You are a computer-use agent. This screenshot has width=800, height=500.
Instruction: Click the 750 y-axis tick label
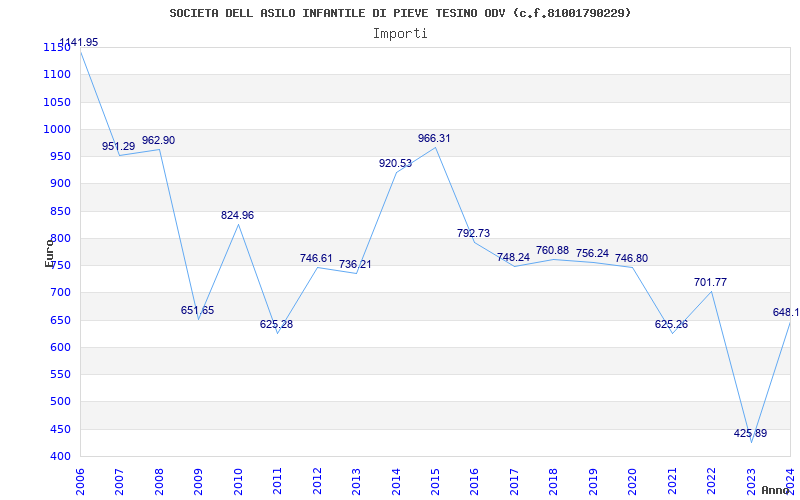(x=60, y=265)
